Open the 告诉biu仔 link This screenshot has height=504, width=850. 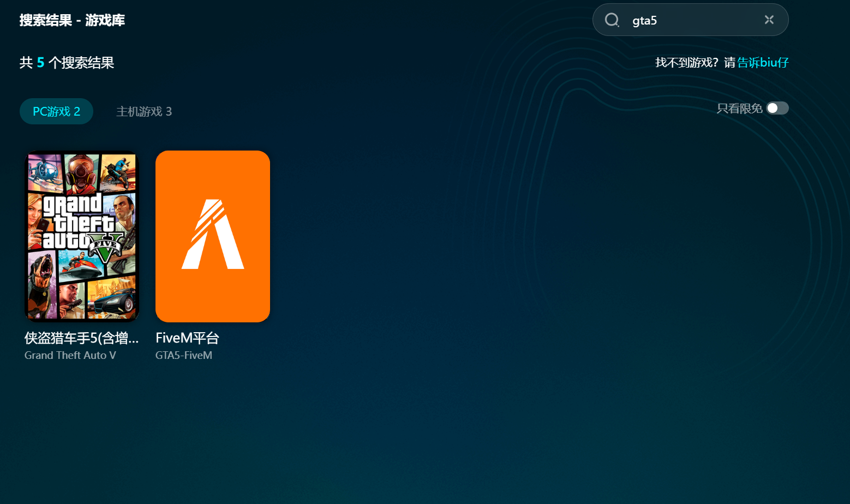763,63
